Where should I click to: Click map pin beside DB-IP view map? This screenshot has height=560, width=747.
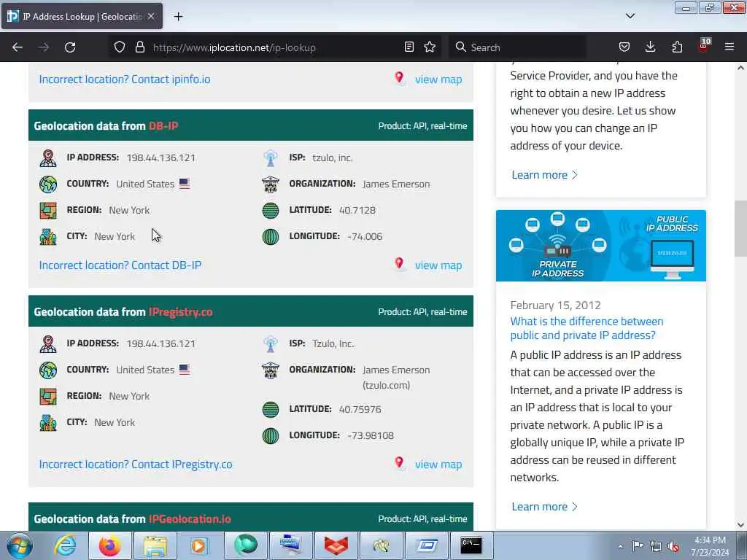pos(399,263)
